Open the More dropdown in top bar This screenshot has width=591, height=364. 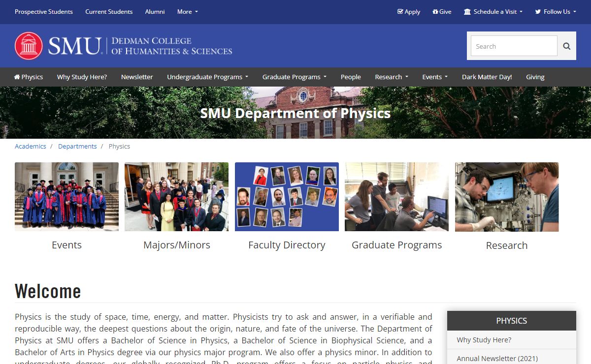(x=188, y=12)
